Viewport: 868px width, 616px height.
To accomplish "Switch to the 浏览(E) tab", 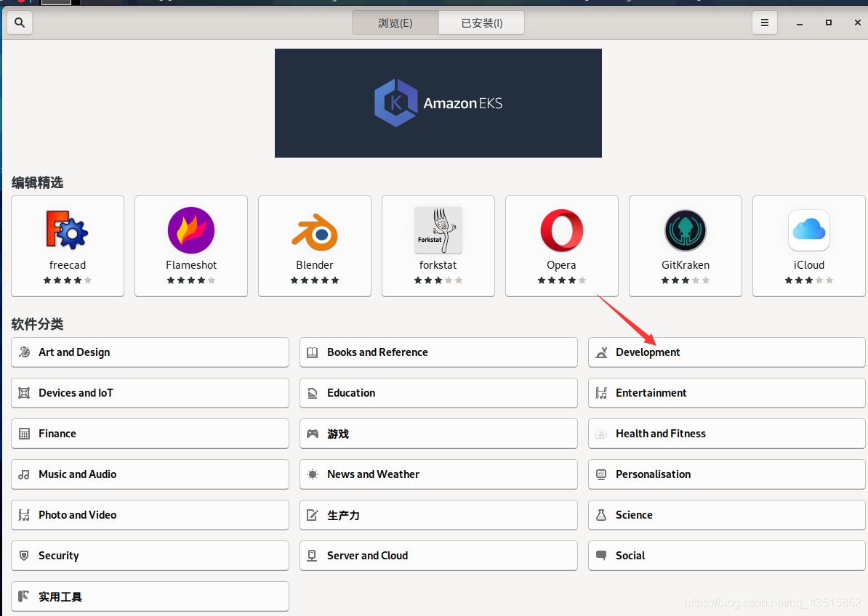I will [x=395, y=23].
